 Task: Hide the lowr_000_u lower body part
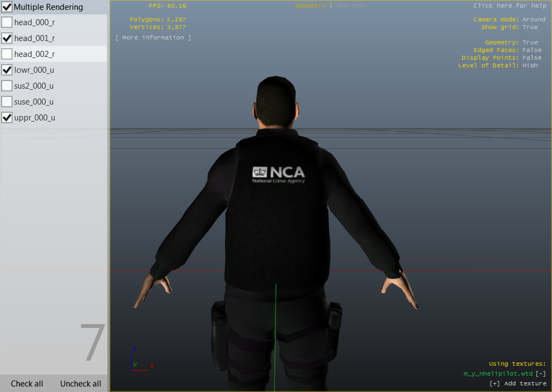coord(7,70)
